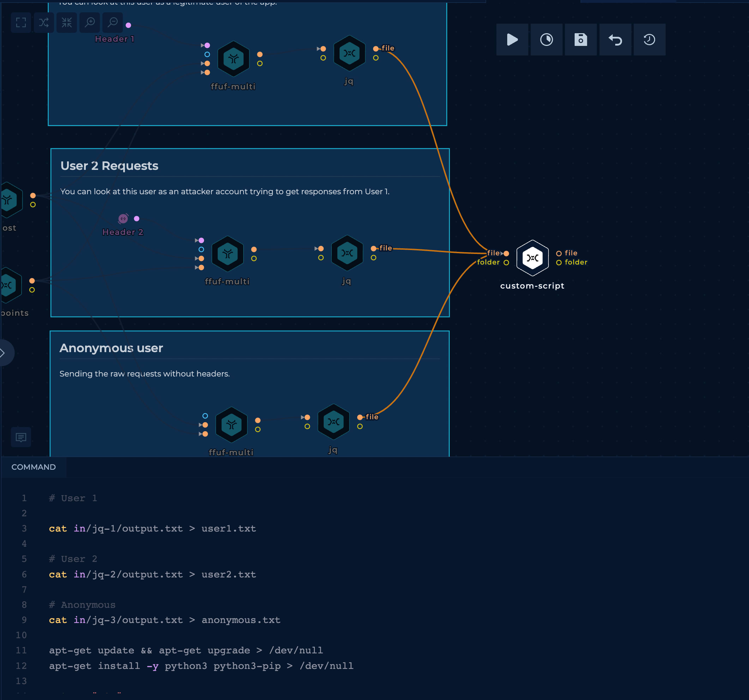Zoom out with the magnifier minus icon
This screenshot has width=749, height=700.
(x=113, y=23)
